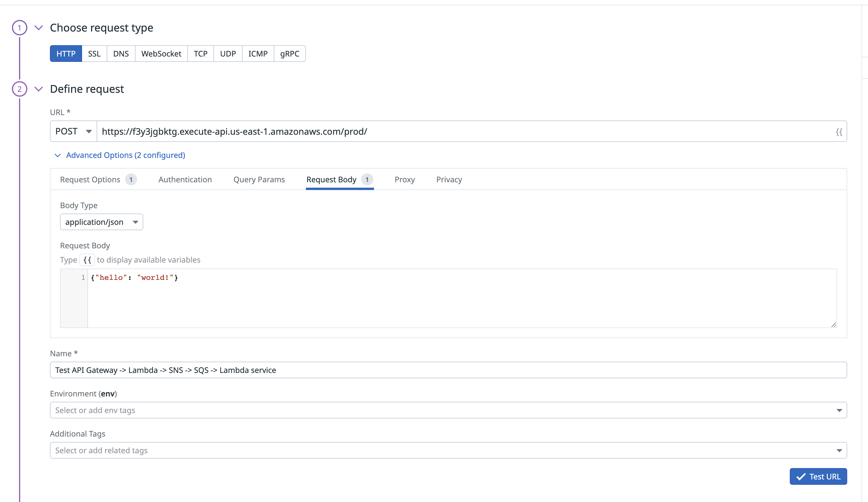Click the "Choose request type" heading
Viewport: 868px width, 502px height.
click(x=102, y=28)
